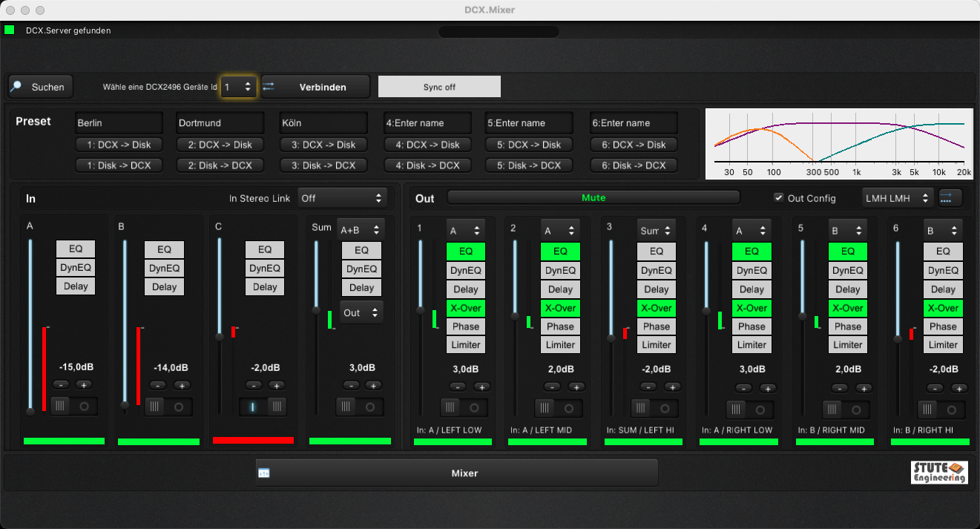Screen dimensions: 980x529
Task: Click the minus button under input C
Action: click(x=254, y=385)
